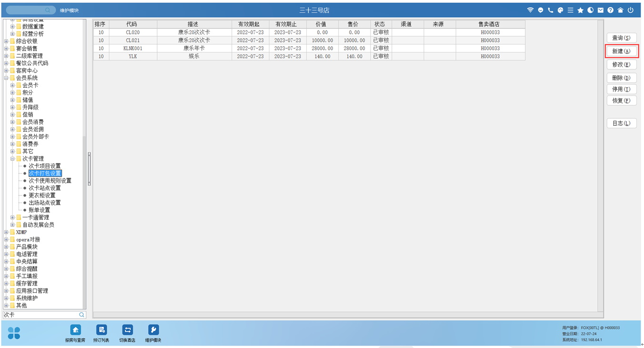Screen dimensions: 644x348
Task: Click the 有效期起 column header
Action: pyautogui.click(x=250, y=24)
